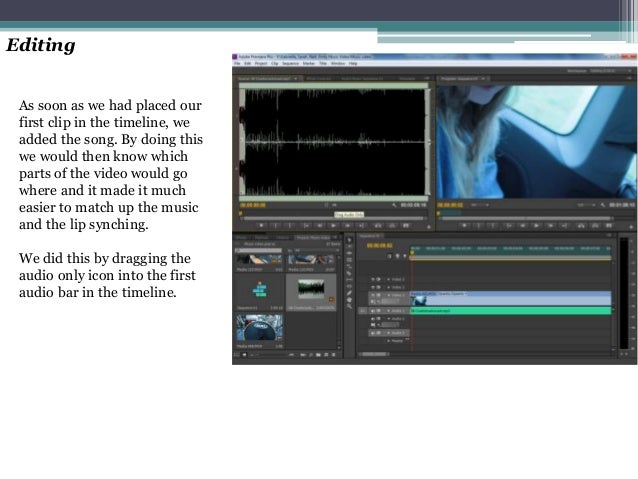The image size is (638, 479).
Task: Open the File menu
Action: (237, 63)
